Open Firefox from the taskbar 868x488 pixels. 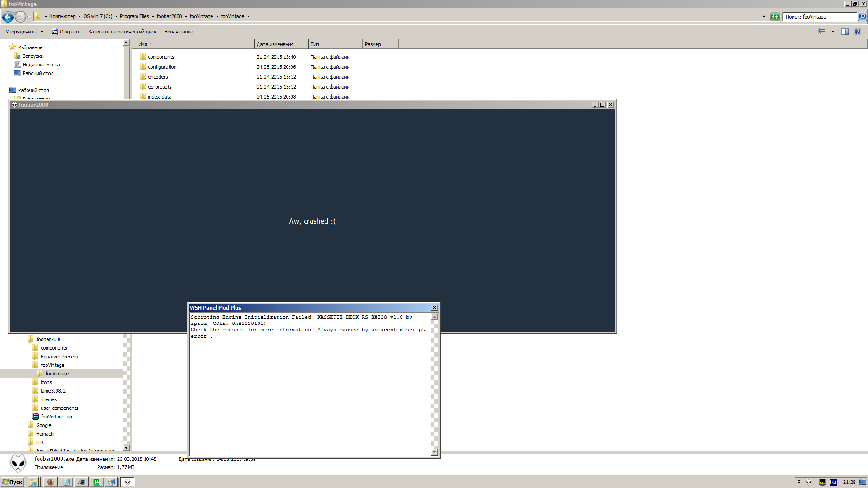pos(50,482)
